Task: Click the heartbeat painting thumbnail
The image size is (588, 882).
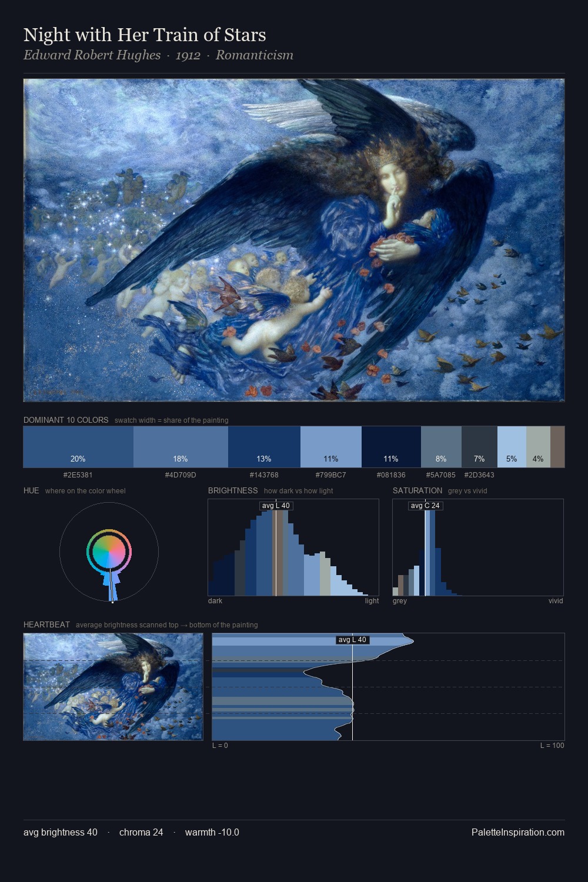Action: (113, 687)
